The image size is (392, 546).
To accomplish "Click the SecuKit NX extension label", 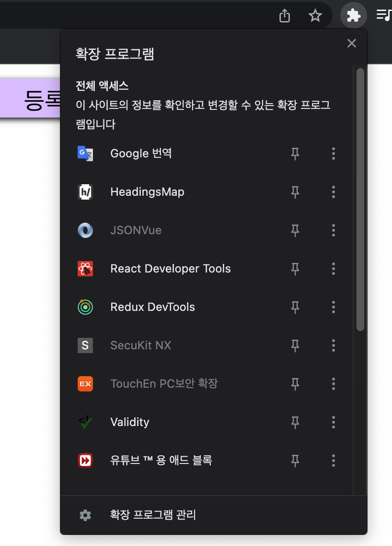I will pos(140,345).
